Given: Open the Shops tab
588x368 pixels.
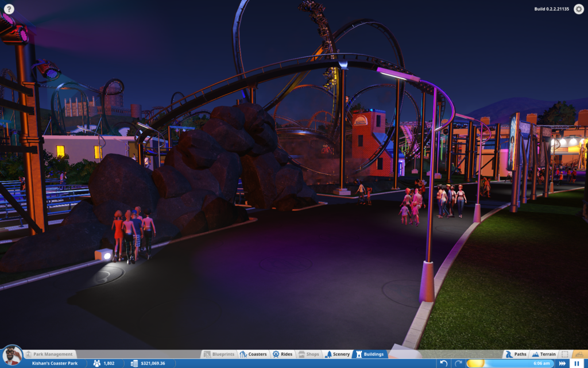Looking at the screenshot, I should pos(308,354).
